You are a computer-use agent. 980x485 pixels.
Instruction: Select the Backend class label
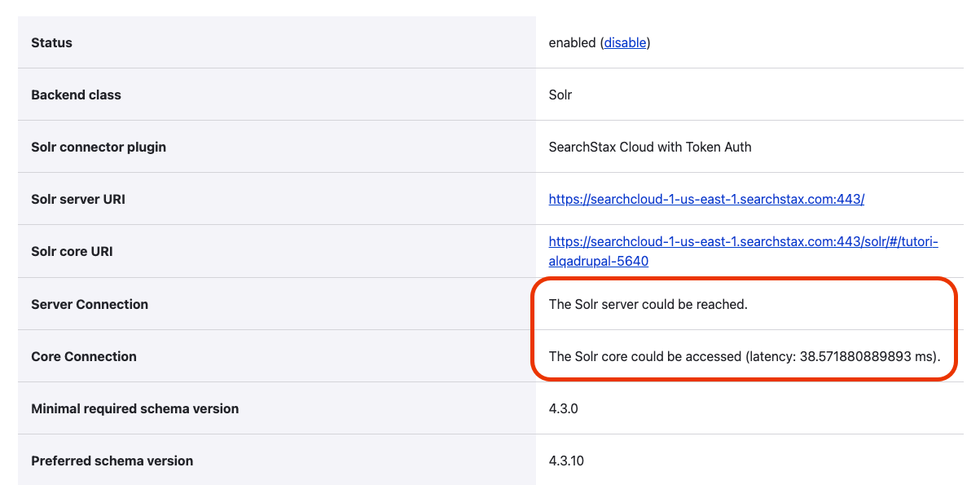[76, 95]
